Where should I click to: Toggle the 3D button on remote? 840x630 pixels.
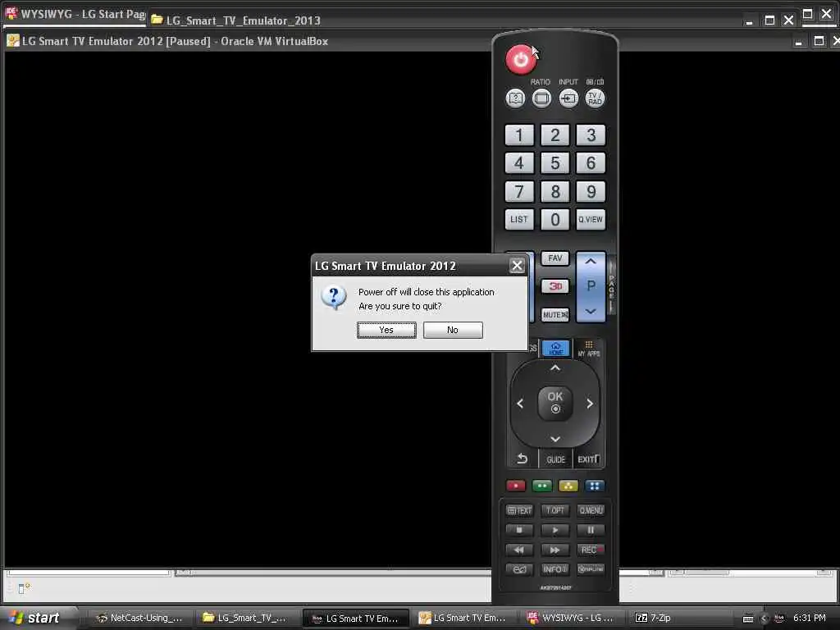(555, 286)
